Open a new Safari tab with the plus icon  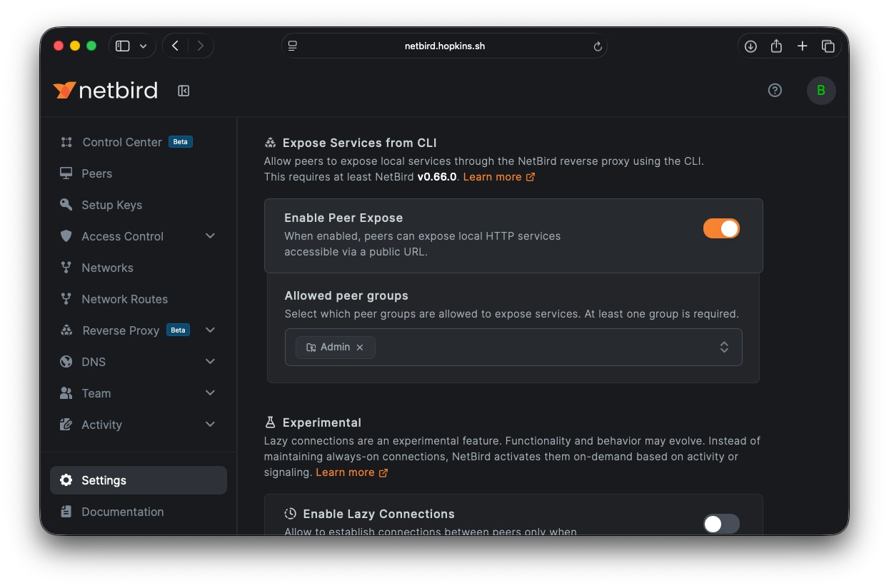click(x=802, y=45)
